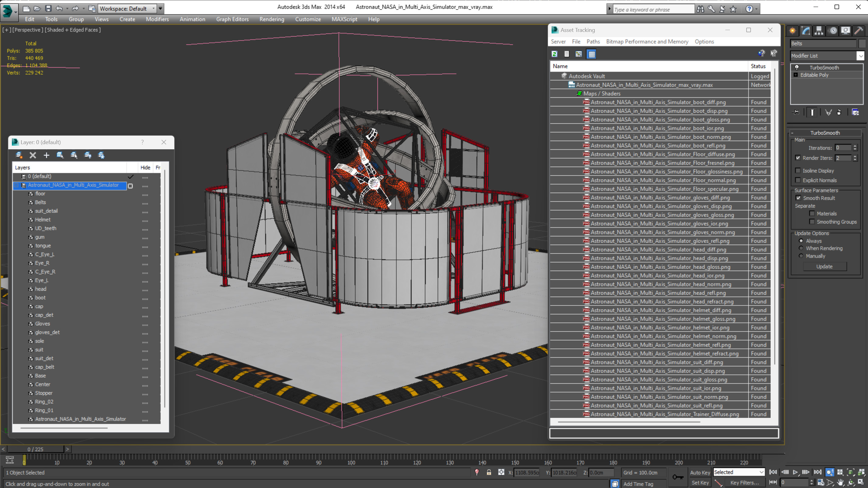This screenshot has width=868, height=488.
Task: Enable Separate by Materials checkbox
Action: coord(812,213)
